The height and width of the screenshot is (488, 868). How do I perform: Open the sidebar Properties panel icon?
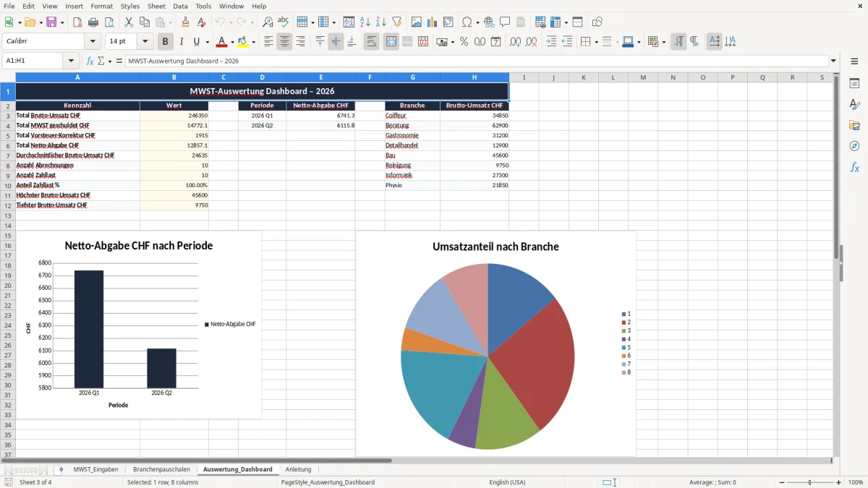(854, 84)
